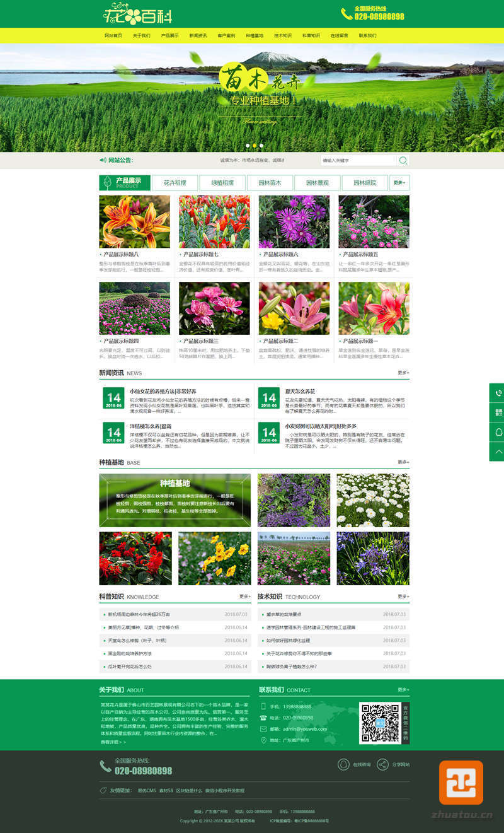Select the third banner carousel dot
This screenshot has width=504, height=833.
coord(262,145)
